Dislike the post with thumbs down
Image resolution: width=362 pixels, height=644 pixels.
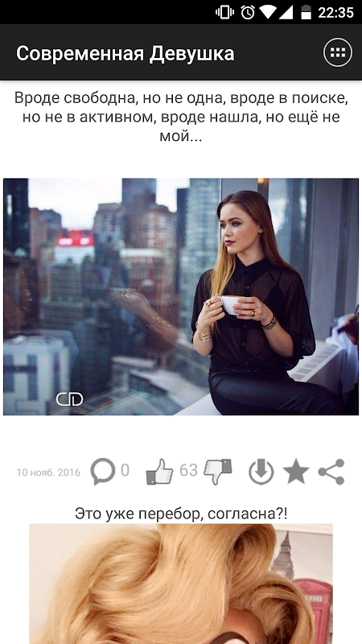click(x=218, y=472)
